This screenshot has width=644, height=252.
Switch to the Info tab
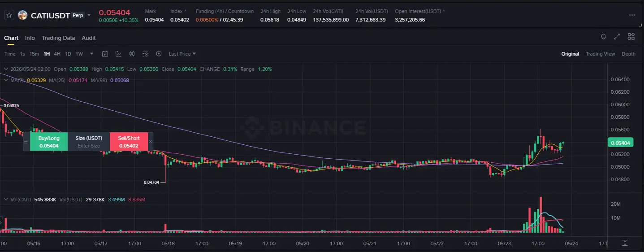[x=30, y=38]
